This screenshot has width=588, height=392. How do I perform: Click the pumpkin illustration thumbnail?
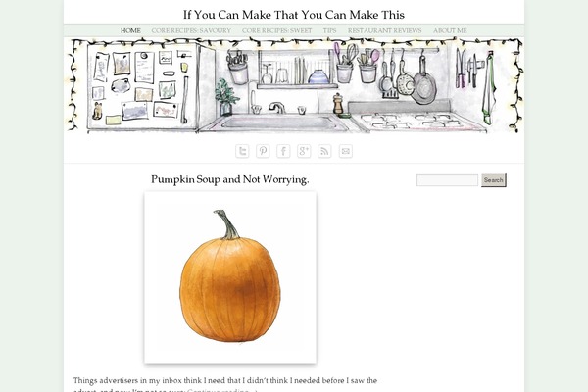pyautogui.click(x=230, y=277)
